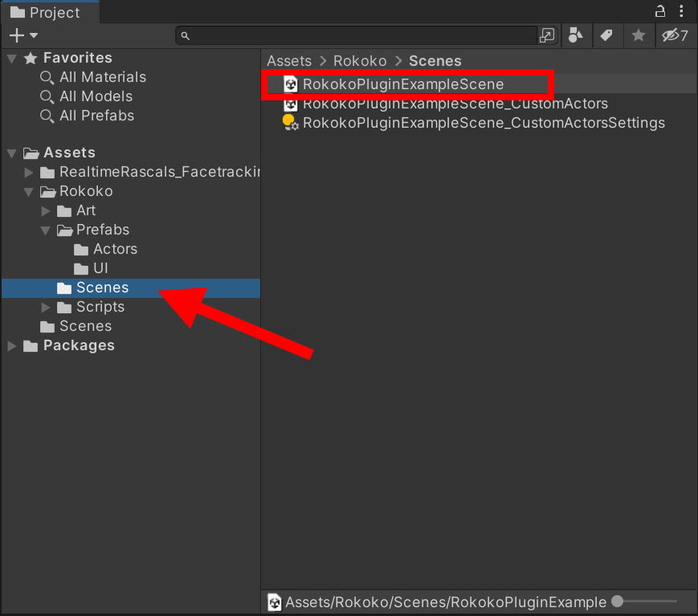This screenshot has width=698, height=616.
Task: Click the asset path in bottom status bar
Action: pyautogui.click(x=446, y=602)
